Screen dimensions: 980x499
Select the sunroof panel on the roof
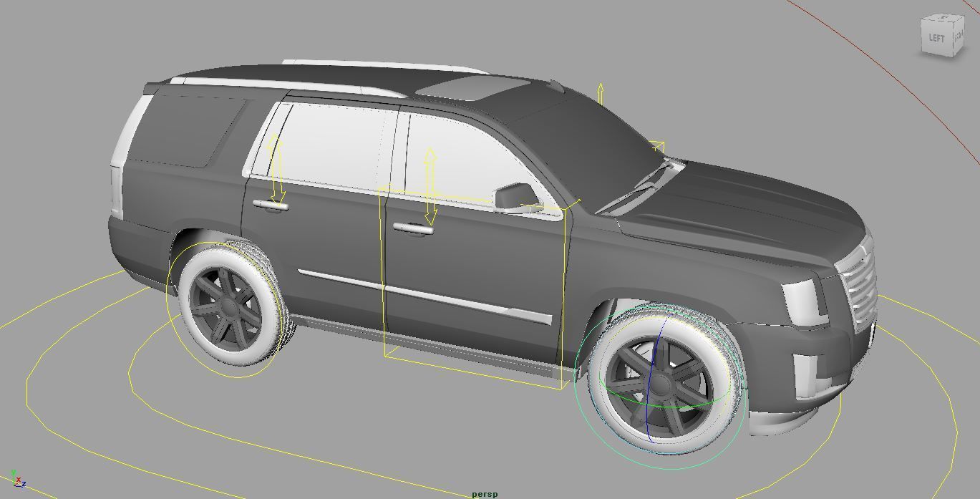(x=472, y=87)
